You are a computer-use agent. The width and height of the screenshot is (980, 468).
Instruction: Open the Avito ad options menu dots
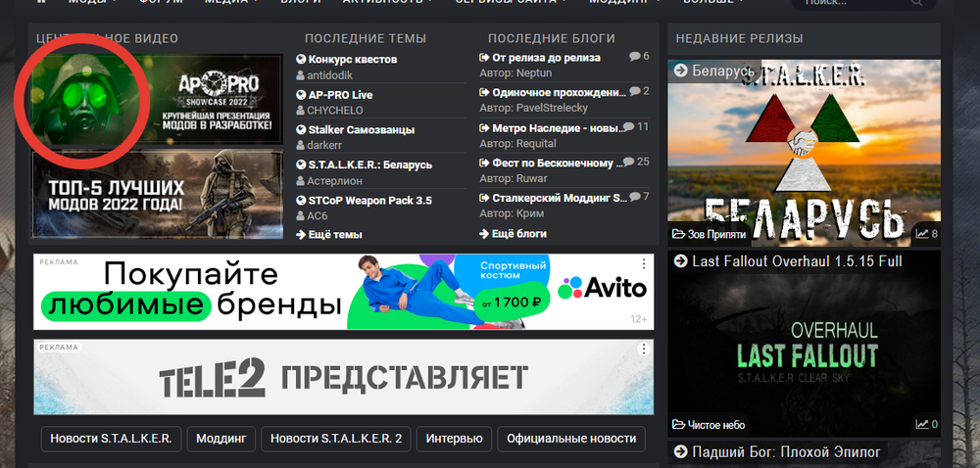pos(644,264)
